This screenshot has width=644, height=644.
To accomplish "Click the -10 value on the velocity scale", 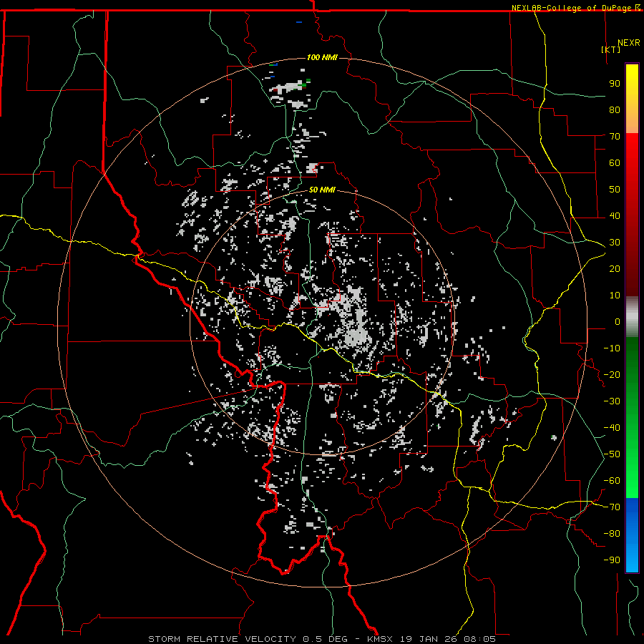I will click(x=612, y=348).
